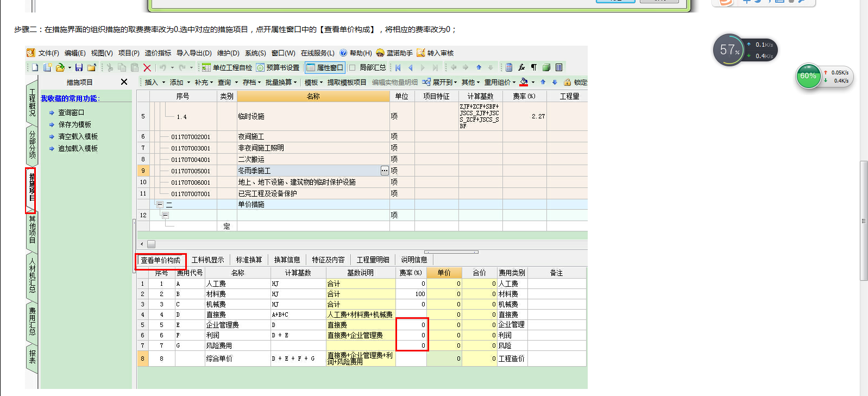Open the 批量换算 dropdown
Viewport: 868px width, 396px height.
[281, 82]
